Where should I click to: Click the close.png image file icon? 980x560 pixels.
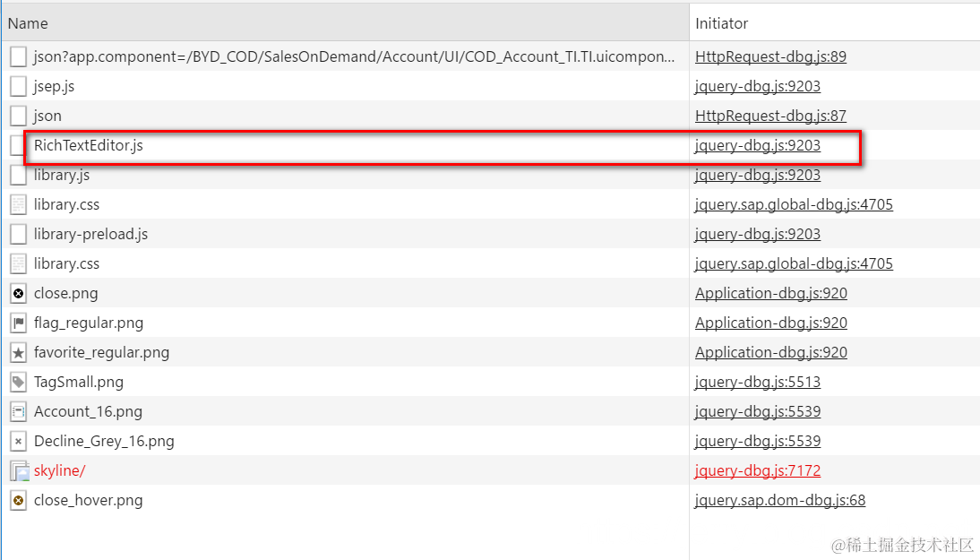coord(18,293)
